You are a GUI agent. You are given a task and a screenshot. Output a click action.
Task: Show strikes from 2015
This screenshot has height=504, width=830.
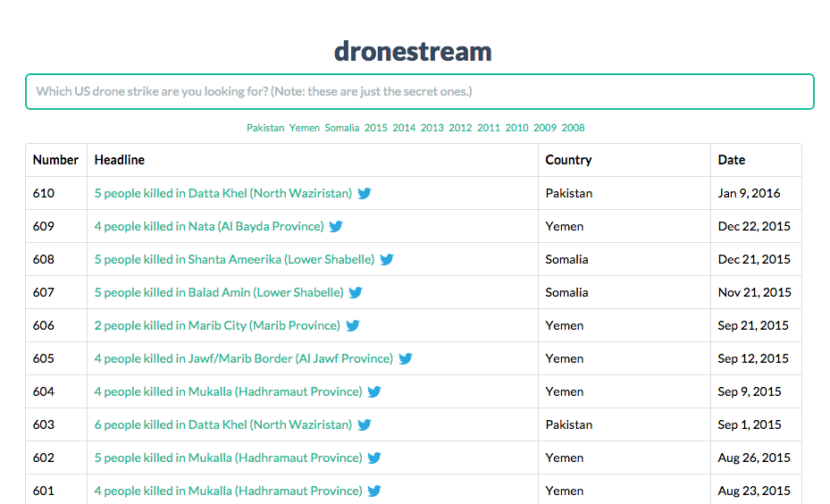pyautogui.click(x=376, y=128)
